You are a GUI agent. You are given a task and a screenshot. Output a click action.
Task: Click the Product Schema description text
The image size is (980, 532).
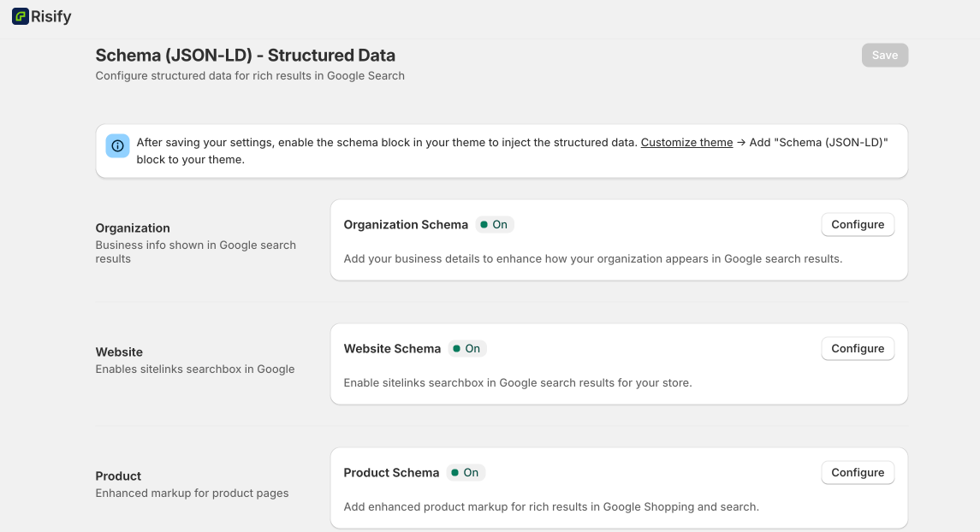tap(551, 507)
